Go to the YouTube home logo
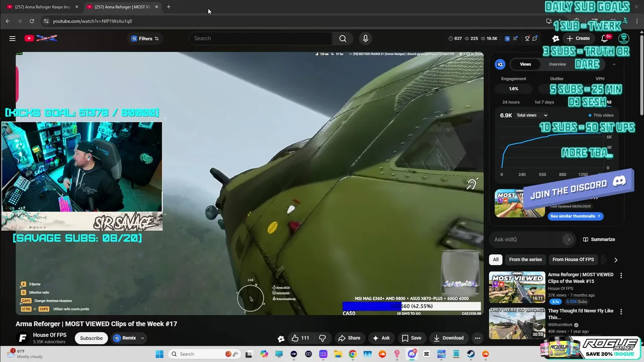644x362 pixels. coord(41,38)
